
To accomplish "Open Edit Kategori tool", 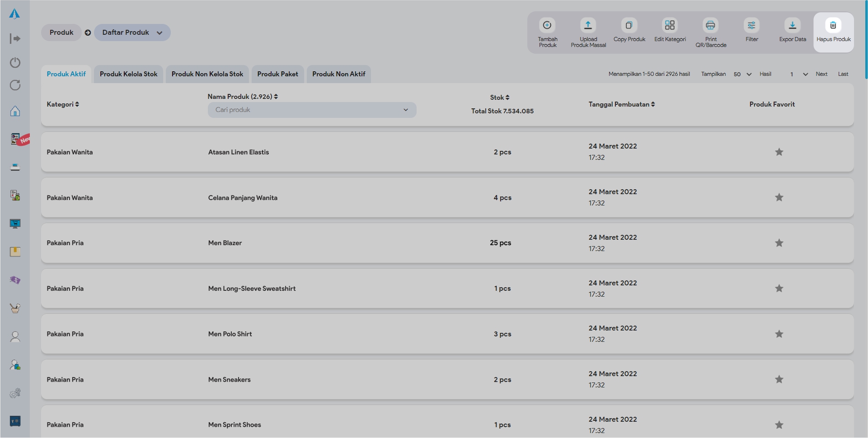I will pyautogui.click(x=670, y=25).
